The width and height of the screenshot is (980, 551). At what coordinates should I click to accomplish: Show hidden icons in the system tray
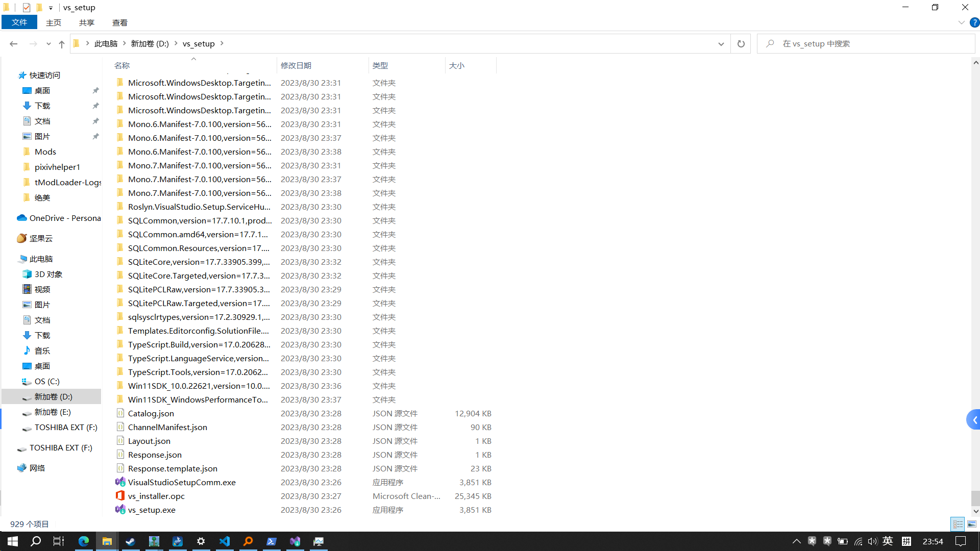pos(797,541)
